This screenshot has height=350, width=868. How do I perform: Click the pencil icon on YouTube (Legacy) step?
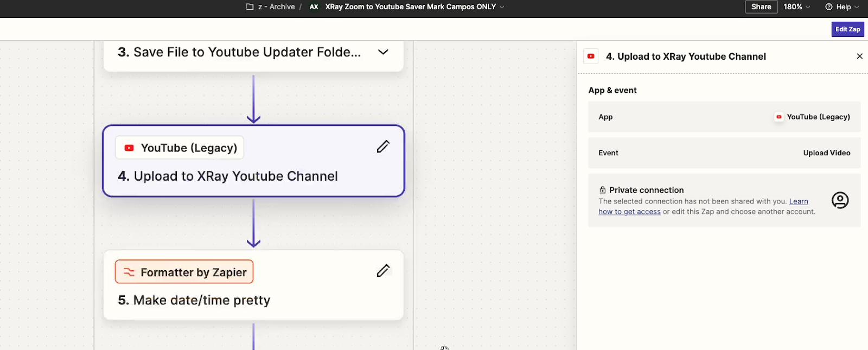383,147
